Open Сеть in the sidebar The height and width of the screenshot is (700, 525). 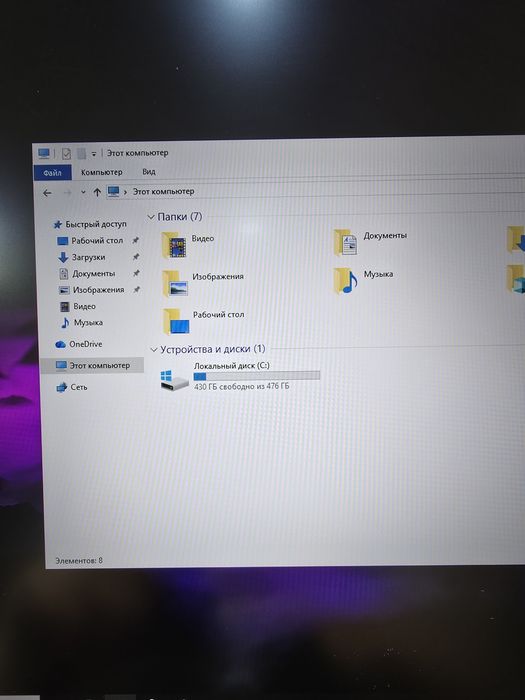pos(79,387)
